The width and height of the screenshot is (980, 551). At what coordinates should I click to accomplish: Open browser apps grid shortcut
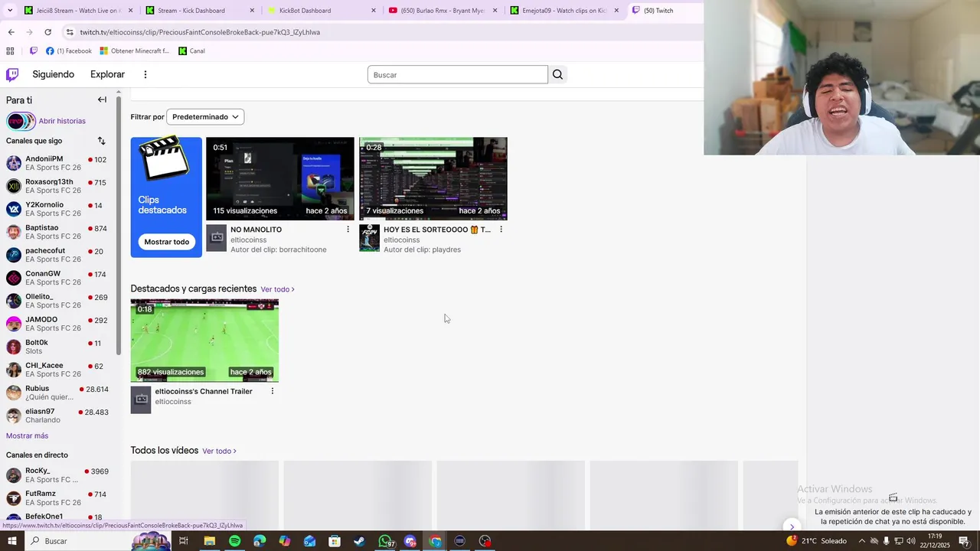click(10, 51)
